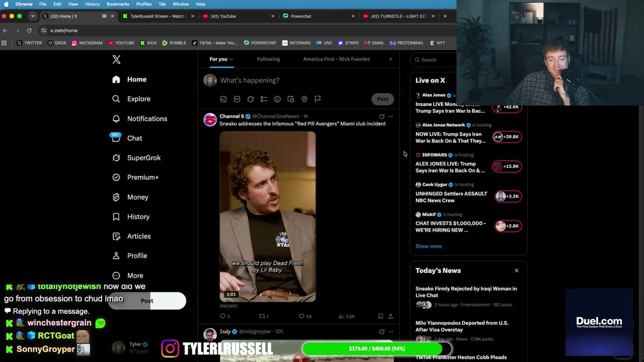This screenshot has height=362, width=644.
Task: Click the Post button in composer
Action: click(x=383, y=99)
